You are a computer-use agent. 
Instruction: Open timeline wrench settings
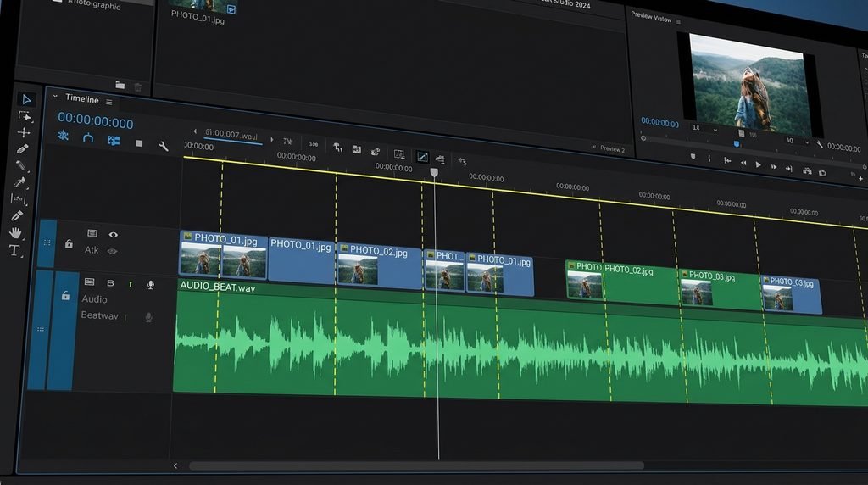[x=164, y=146]
